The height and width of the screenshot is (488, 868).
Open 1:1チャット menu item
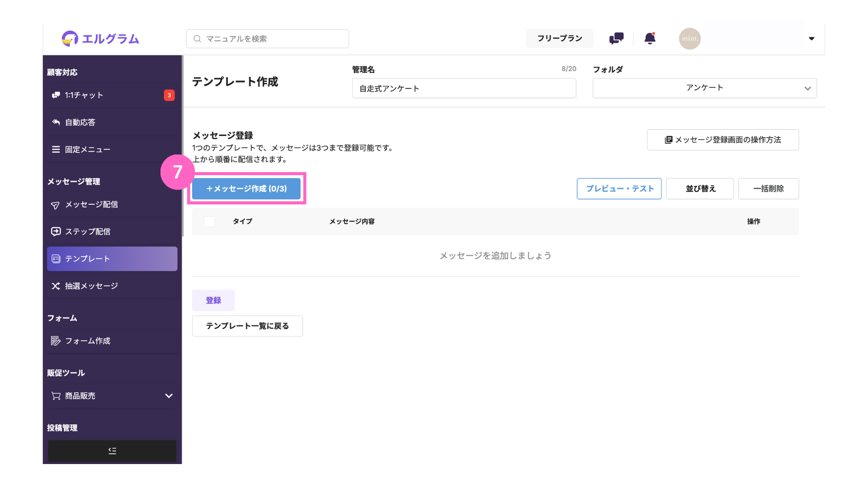[x=112, y=95]
